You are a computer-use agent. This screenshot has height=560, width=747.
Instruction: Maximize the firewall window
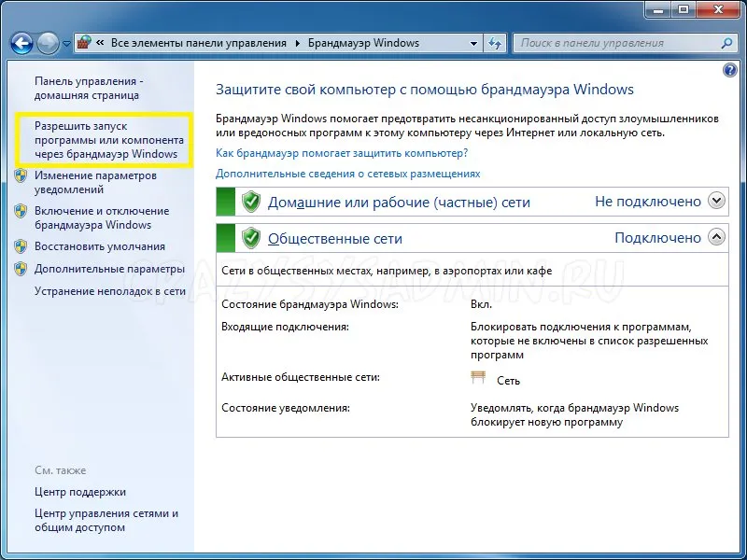(x=684, y=9)
